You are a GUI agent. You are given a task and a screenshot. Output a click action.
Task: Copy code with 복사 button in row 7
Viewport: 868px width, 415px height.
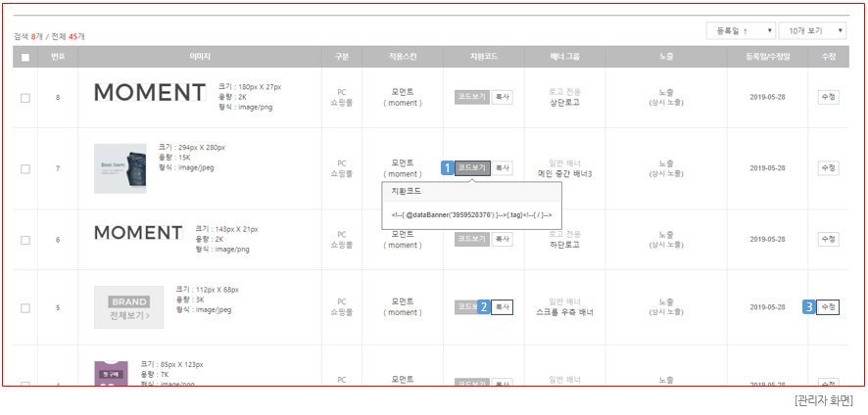502,168
